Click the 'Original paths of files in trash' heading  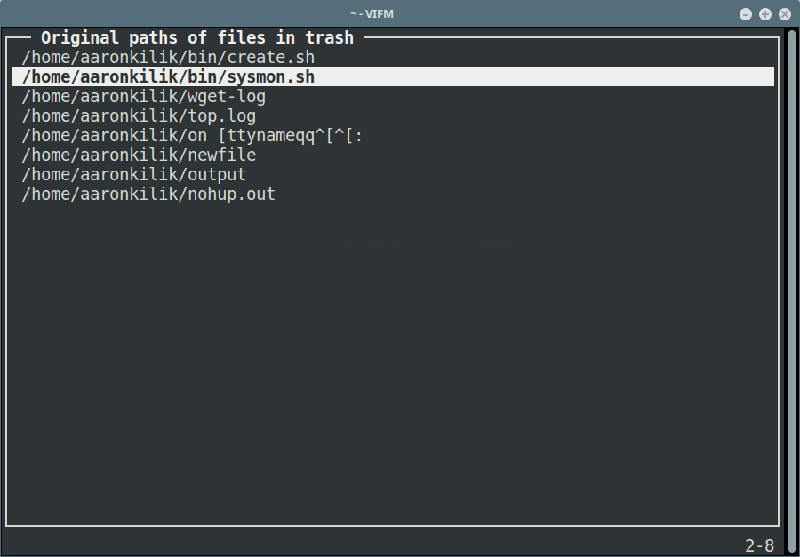[x=197, y=38]
